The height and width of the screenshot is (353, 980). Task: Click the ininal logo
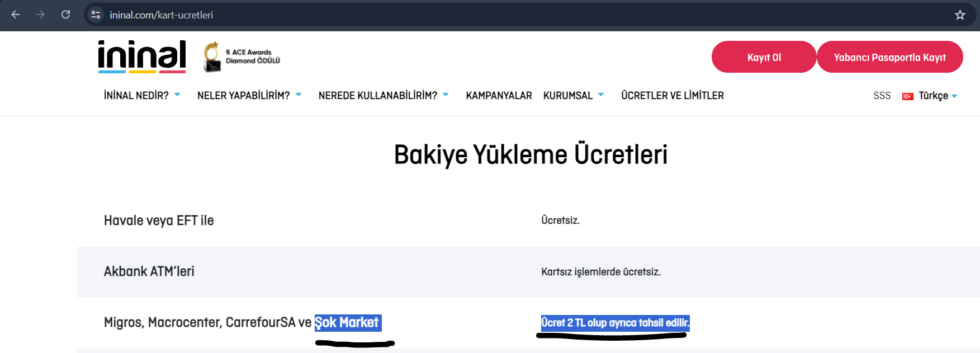coord(142,57)
